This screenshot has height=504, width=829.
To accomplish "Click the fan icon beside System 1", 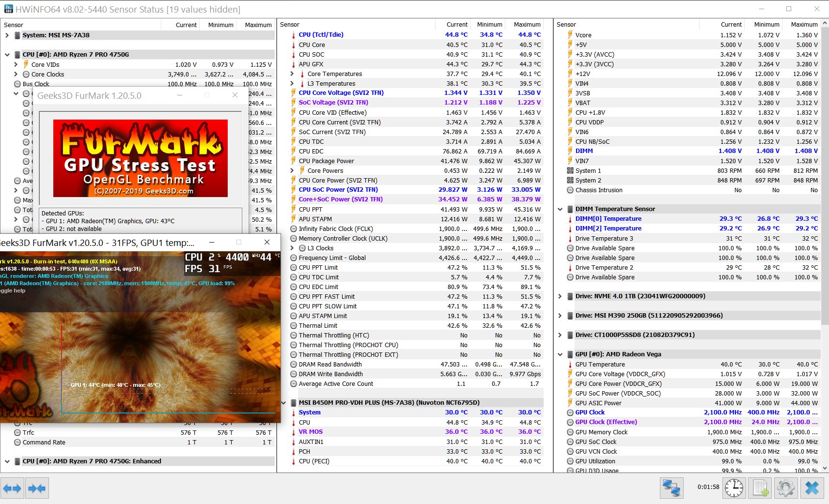I will [x=570, y=170].
